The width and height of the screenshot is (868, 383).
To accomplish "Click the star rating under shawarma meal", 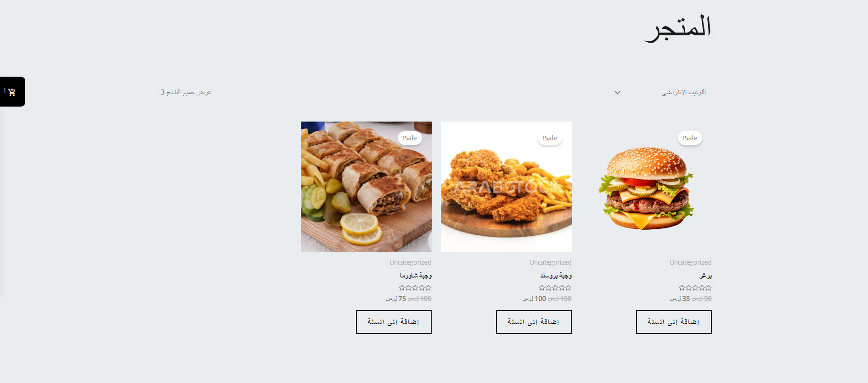I will tap(415, 288).
